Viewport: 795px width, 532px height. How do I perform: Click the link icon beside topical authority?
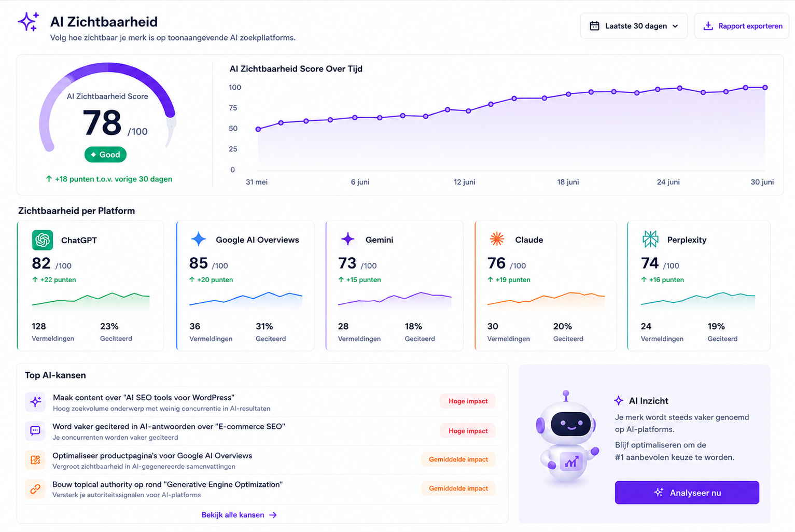pyautogui.click(x=35, y=488)
